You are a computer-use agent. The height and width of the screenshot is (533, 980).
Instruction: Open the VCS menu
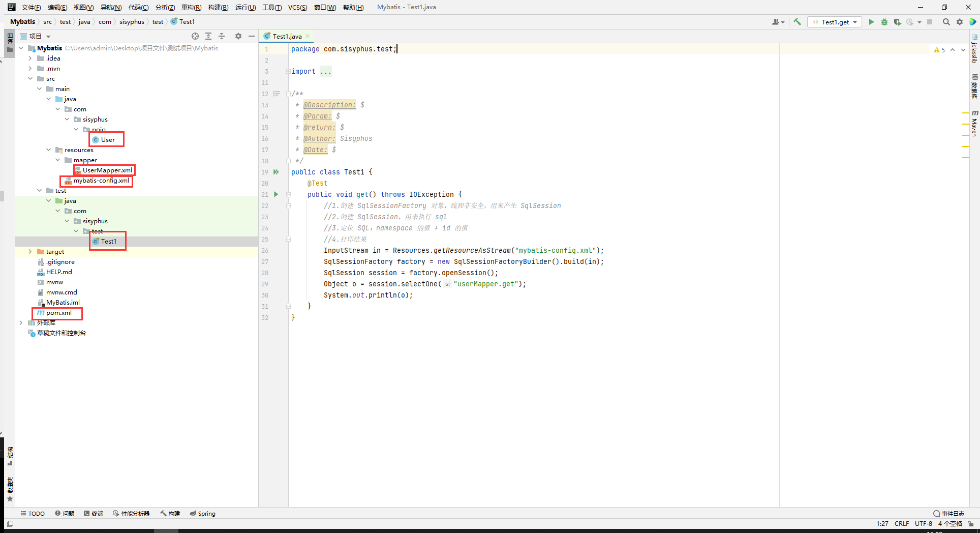297,7
